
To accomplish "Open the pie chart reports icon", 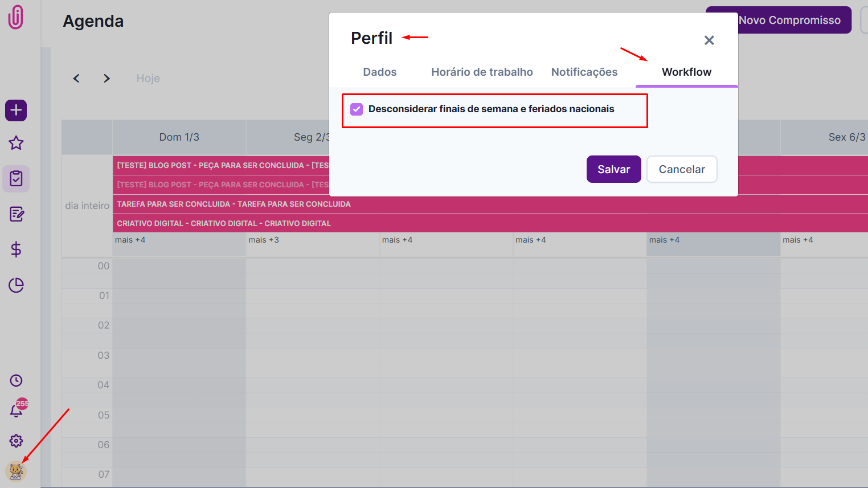I will coord(16,285).
